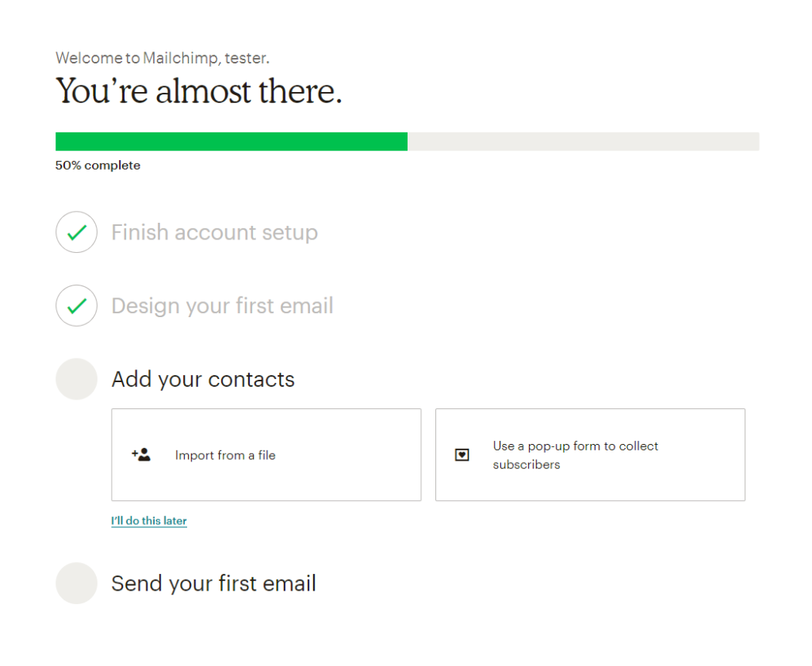Expand the Send your first email step
The height and width of the screenshot is (666, 812).
tap(213, 584)
